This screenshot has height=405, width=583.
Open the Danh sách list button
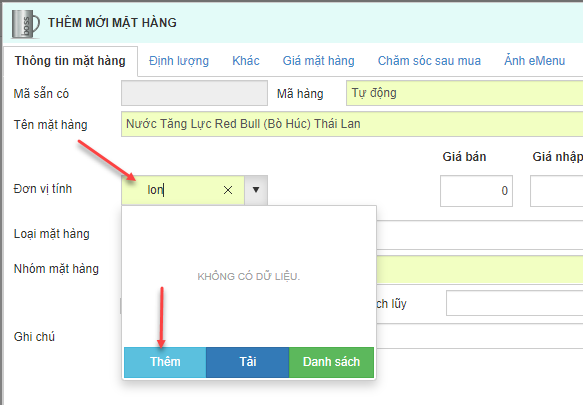click(x=331, y=362)
